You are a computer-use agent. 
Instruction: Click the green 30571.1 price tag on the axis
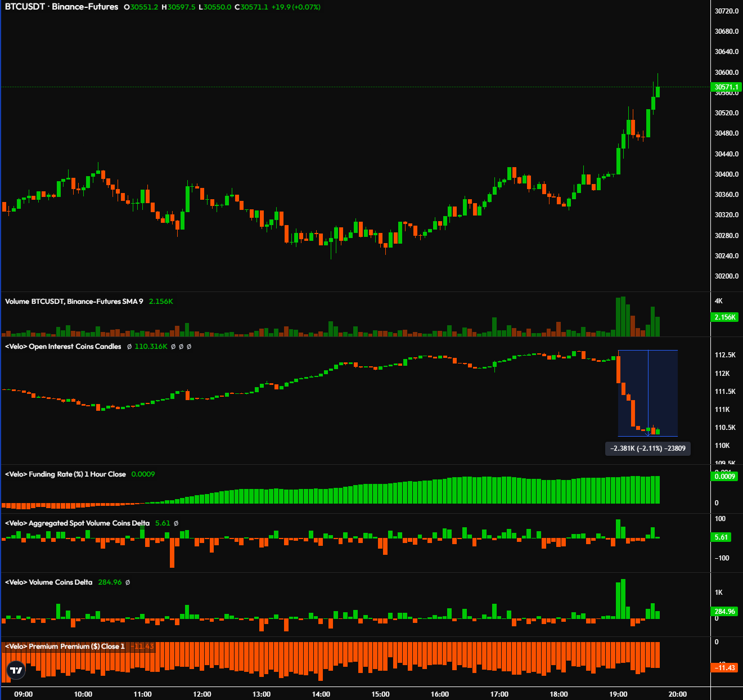(x=726, y=87)
